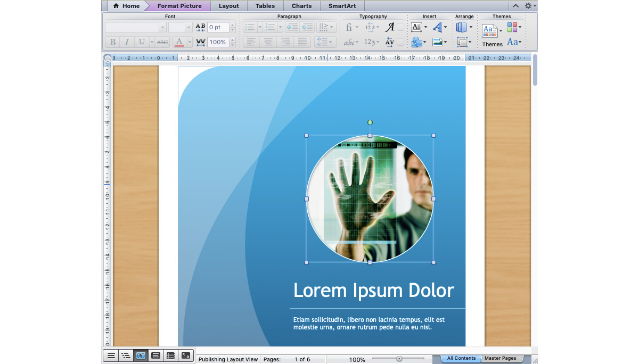Toggle italic formatting
The height and width of the screenshot is (364, 639).
click(127, 42)
